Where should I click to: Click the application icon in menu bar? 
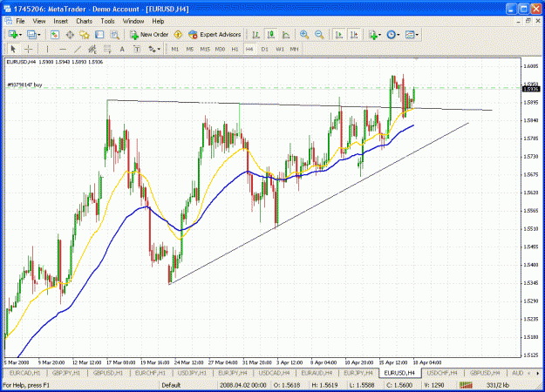(x=8, y=21)
